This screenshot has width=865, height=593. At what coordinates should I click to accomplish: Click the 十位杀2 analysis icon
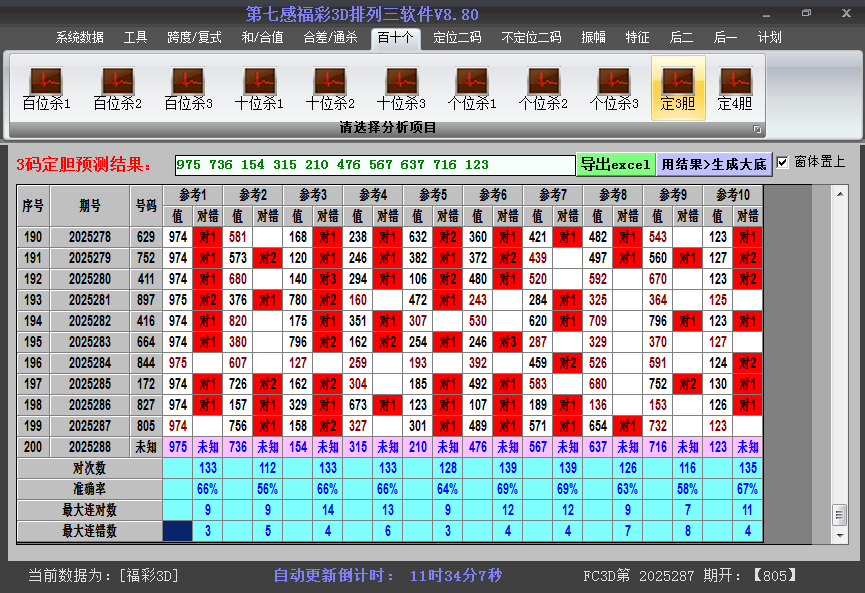click(x=330, y=88)
